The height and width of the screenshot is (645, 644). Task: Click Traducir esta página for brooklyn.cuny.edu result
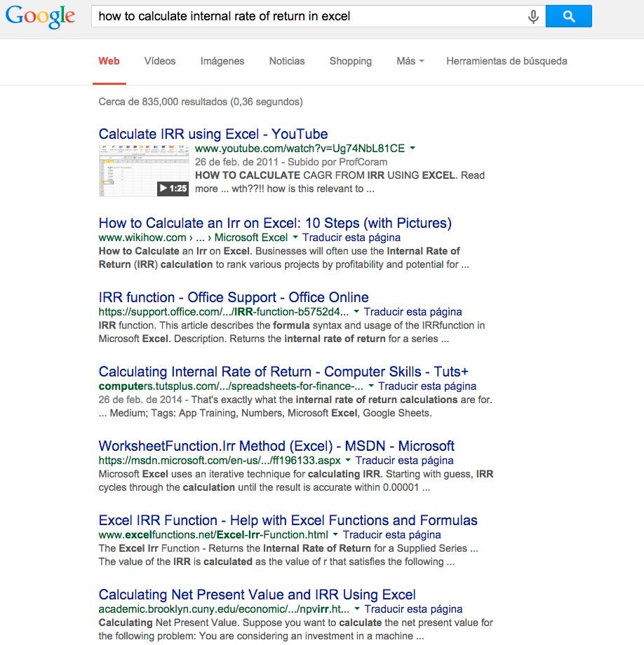[413, 609]
